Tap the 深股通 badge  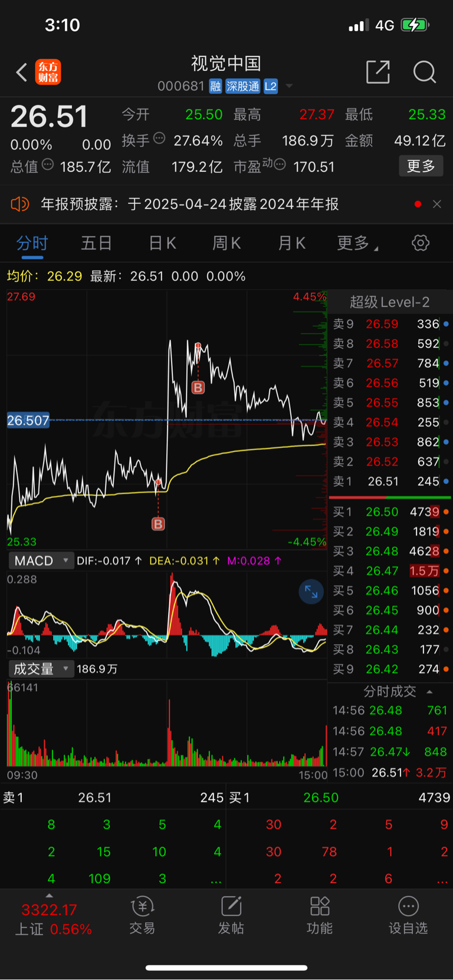pos(243,87)
